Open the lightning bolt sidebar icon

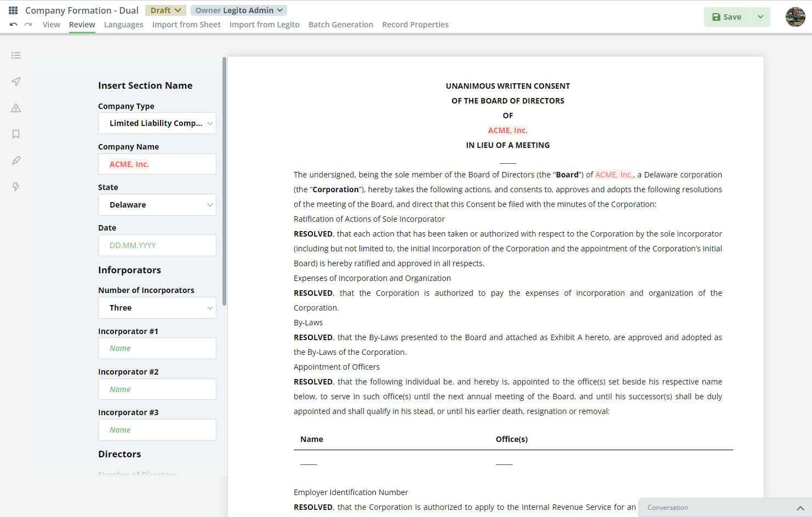(x=16, y=187)
